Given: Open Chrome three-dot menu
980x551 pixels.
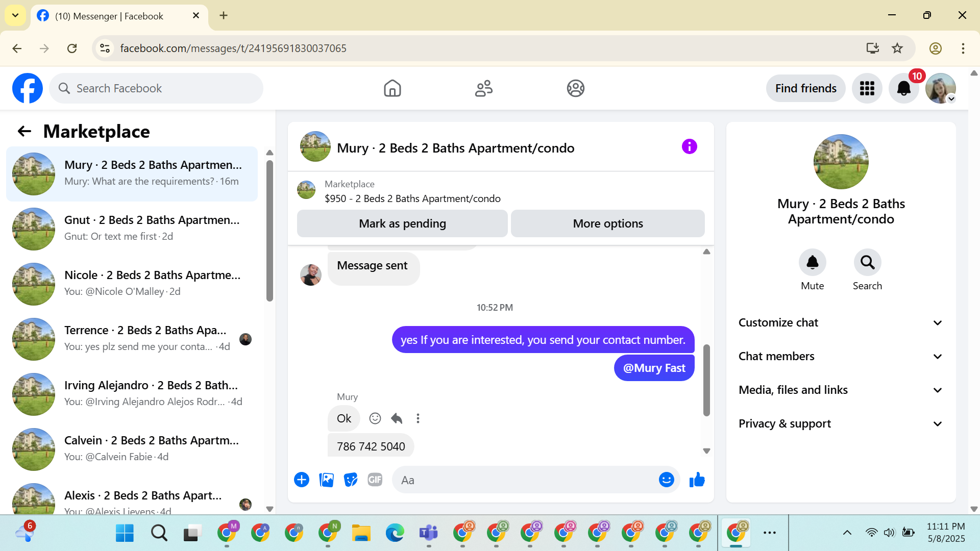Looking at the screenshot, I should 963,48.
